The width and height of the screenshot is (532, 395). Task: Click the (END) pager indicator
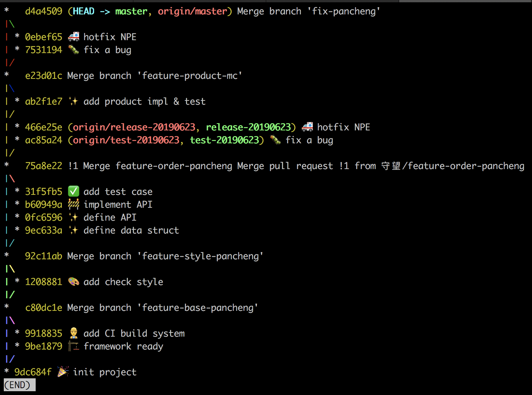click(x=20, y=385)
